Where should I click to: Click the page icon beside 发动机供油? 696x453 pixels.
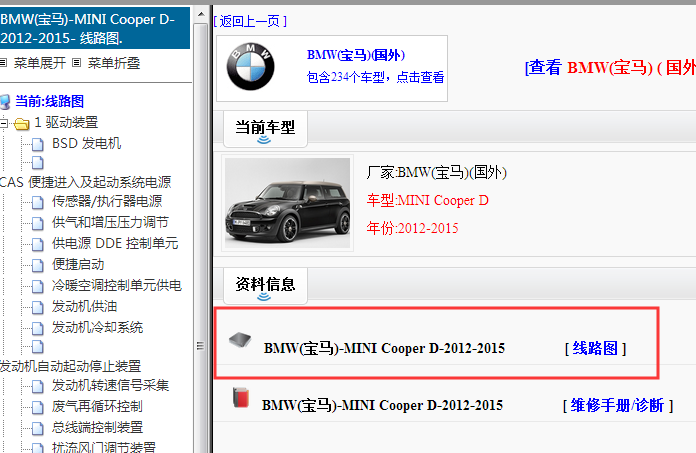(x=38, y=307)
